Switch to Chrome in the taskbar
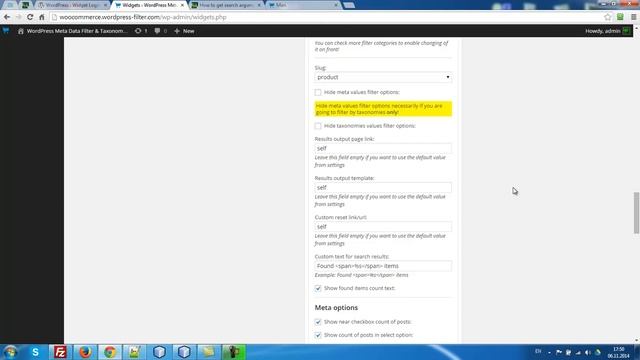 point(109,352)
